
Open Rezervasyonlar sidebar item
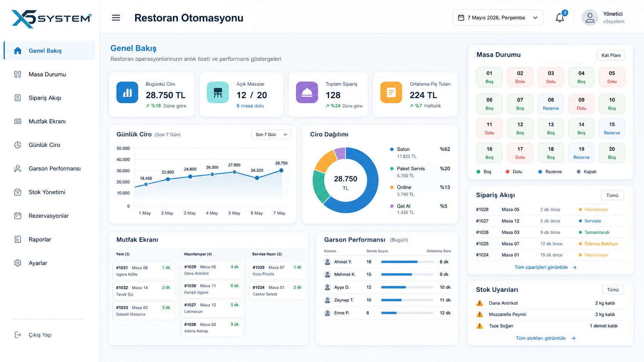[x=49, y=216]
